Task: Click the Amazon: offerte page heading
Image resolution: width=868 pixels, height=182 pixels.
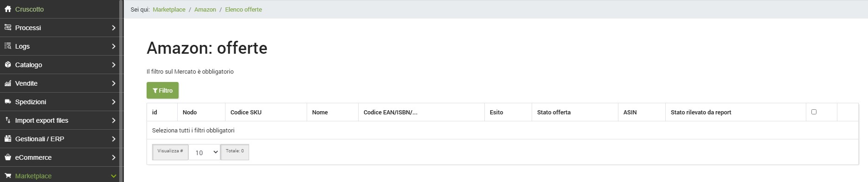Action: pyautogui.click(x=207, y=48)
